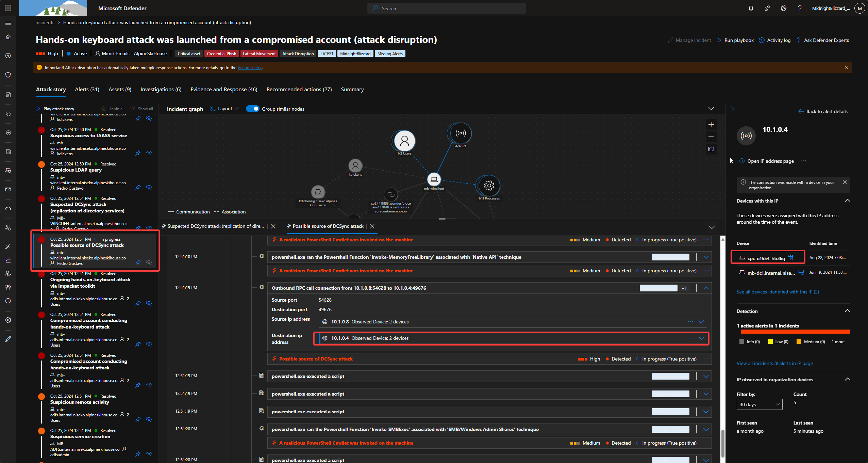Image resolution: width=868 pixels, height=463 pixels.
Task: Check the Info (0) severity checkbox
Action: pos(742,341)
